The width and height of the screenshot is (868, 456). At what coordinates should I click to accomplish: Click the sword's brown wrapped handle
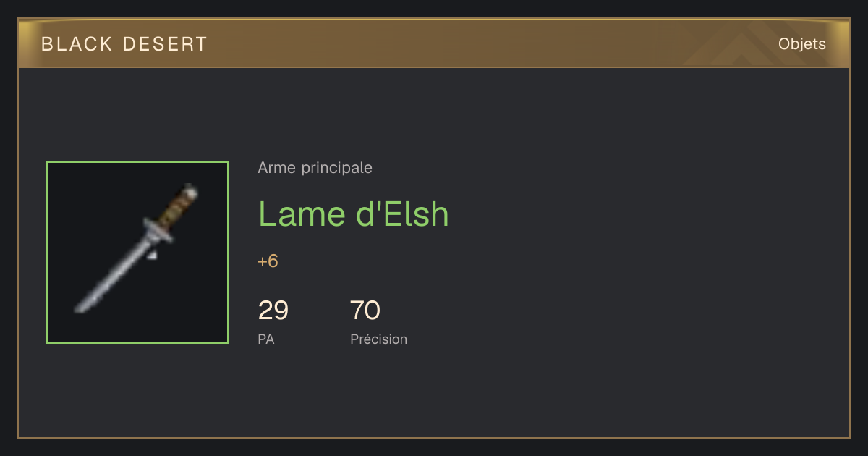175,208
